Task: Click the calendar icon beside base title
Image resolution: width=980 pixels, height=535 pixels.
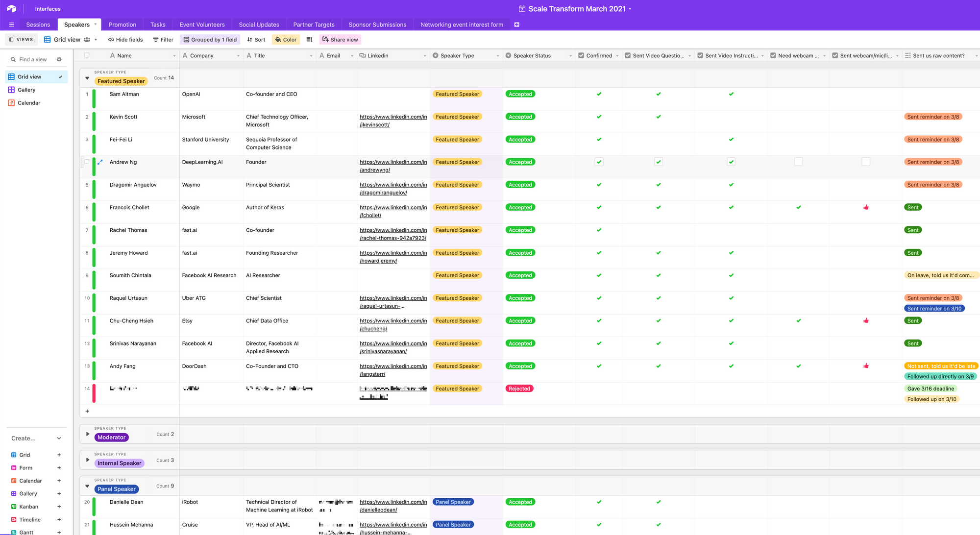Action: (x=522, y=9)
